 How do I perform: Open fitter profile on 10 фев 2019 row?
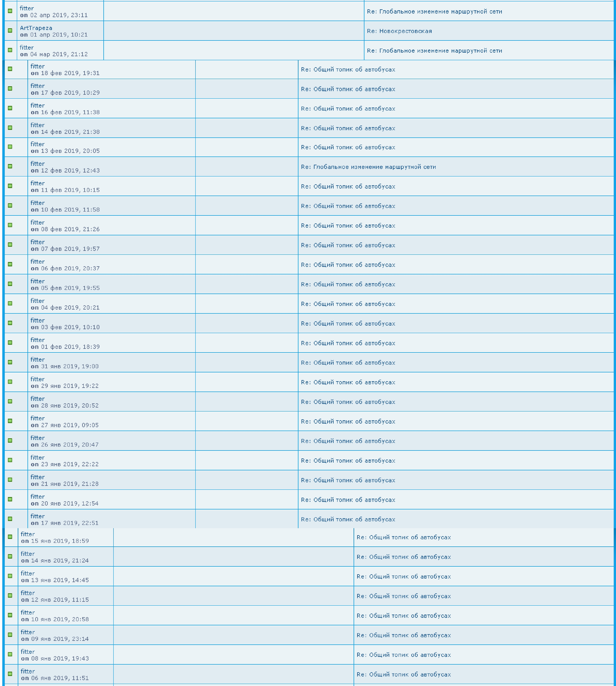(38, 203)
